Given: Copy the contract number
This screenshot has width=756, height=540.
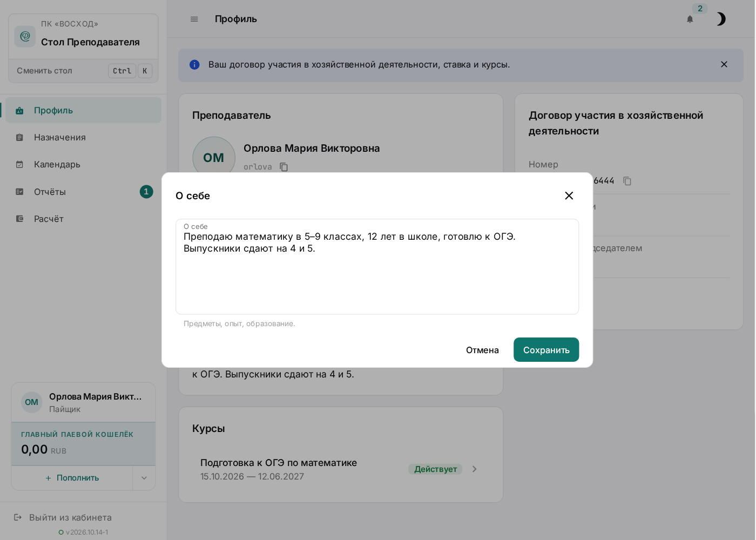Looking at the screenshot, I should click(627, 181).
